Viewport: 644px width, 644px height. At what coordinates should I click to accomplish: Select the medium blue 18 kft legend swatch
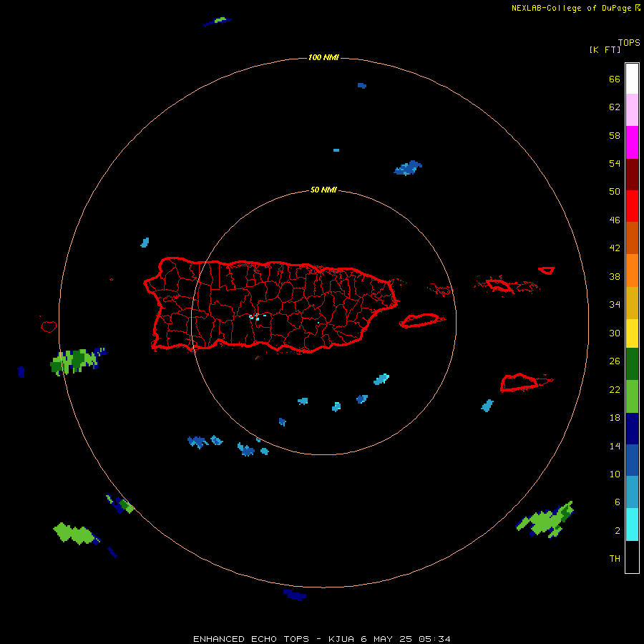632,460
